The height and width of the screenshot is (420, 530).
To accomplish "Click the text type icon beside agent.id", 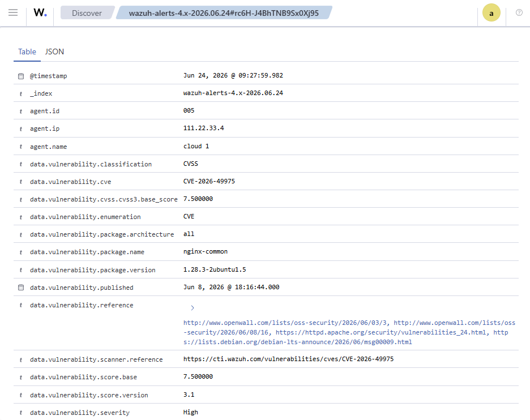I will [21, 111].
